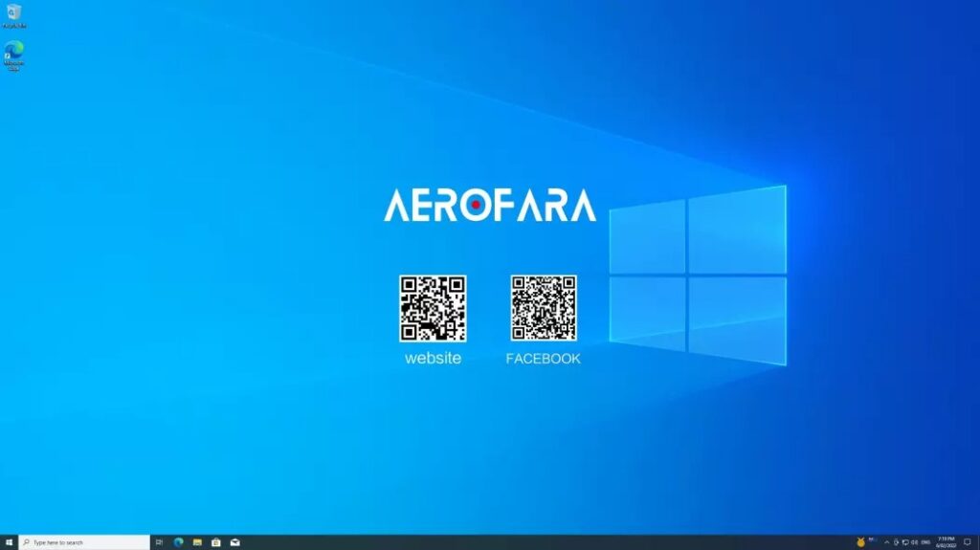
Task: Open Microsoft Store from the taskbar
Action: point(216,542)
